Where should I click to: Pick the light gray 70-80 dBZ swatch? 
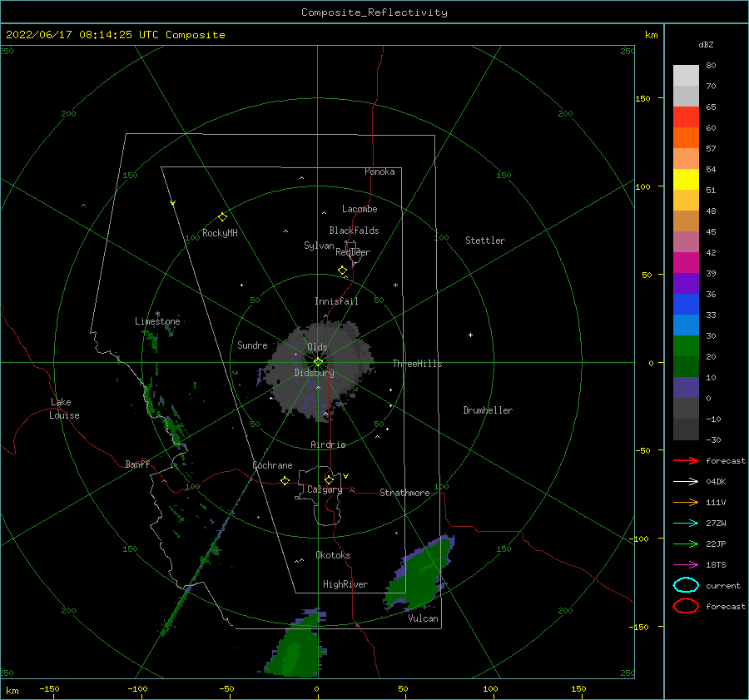(x=686, y=76)
